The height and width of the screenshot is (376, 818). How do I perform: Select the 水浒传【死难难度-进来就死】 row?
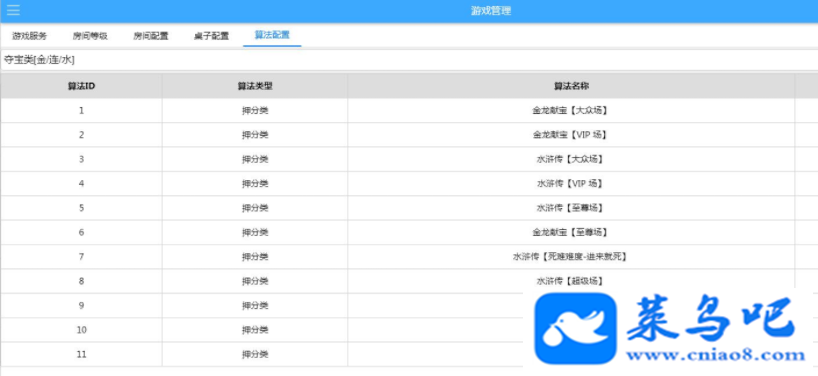[409, 257]
